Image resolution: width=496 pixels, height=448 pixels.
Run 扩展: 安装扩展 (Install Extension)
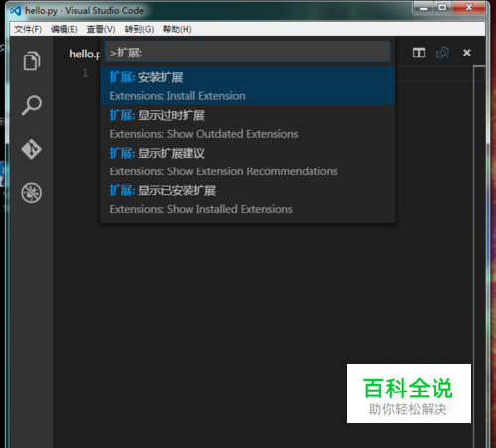tap(247, 86)
